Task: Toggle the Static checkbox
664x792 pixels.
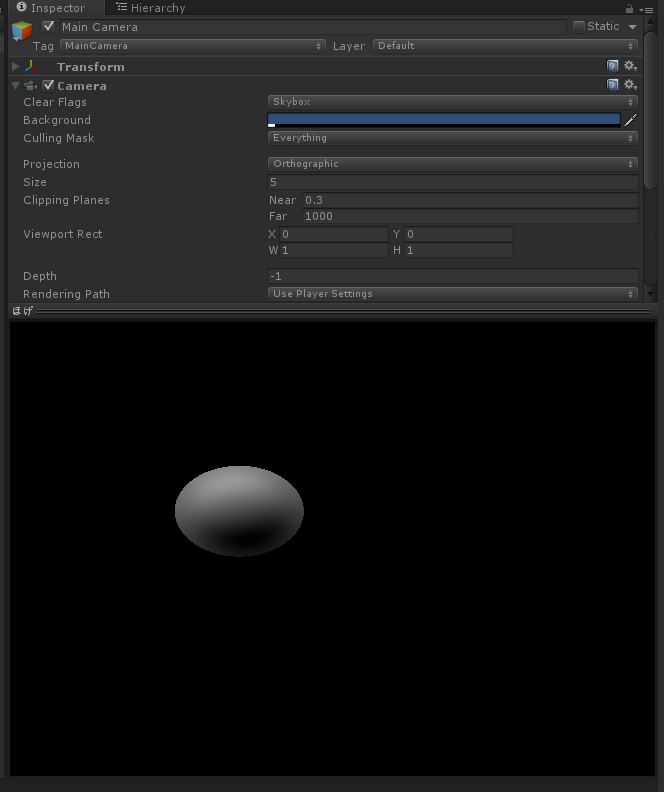Action: click(579, 26)
